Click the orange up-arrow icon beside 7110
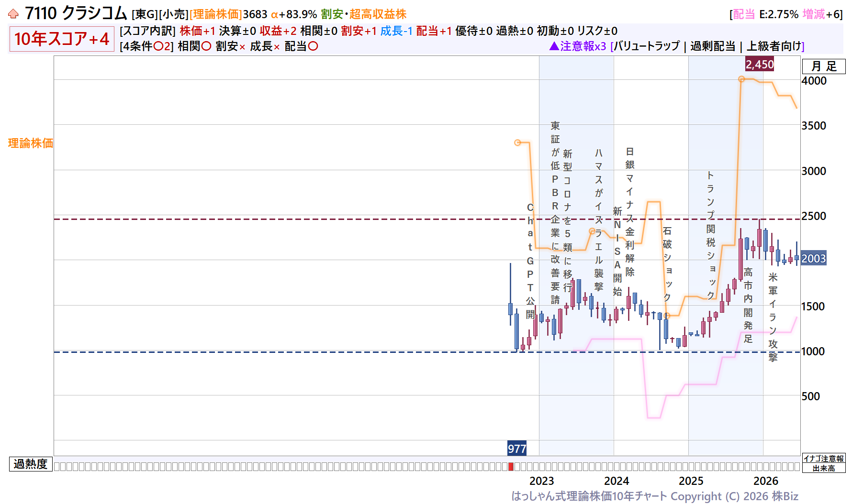The image size is (852, 504). click(13, 14)
